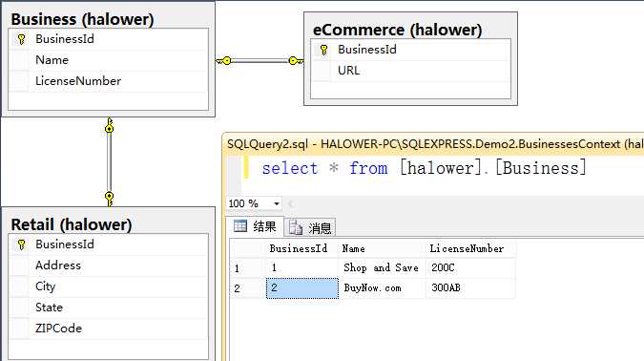Select City column in Retail table

(109, 287)
